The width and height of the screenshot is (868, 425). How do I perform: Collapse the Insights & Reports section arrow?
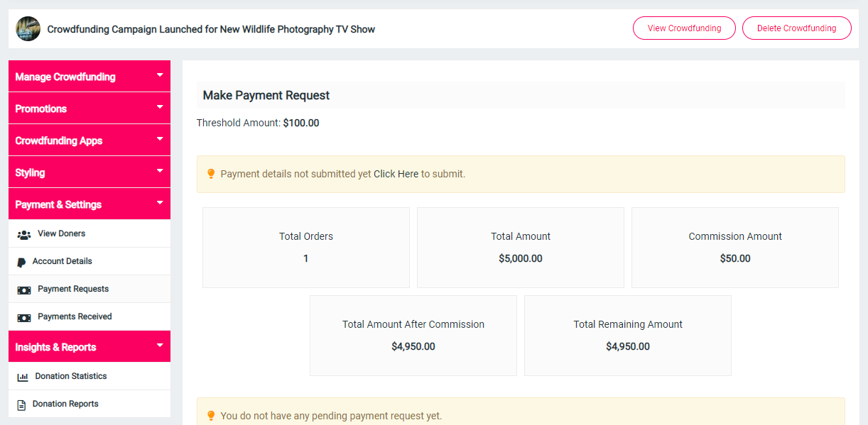coord(160,346)
